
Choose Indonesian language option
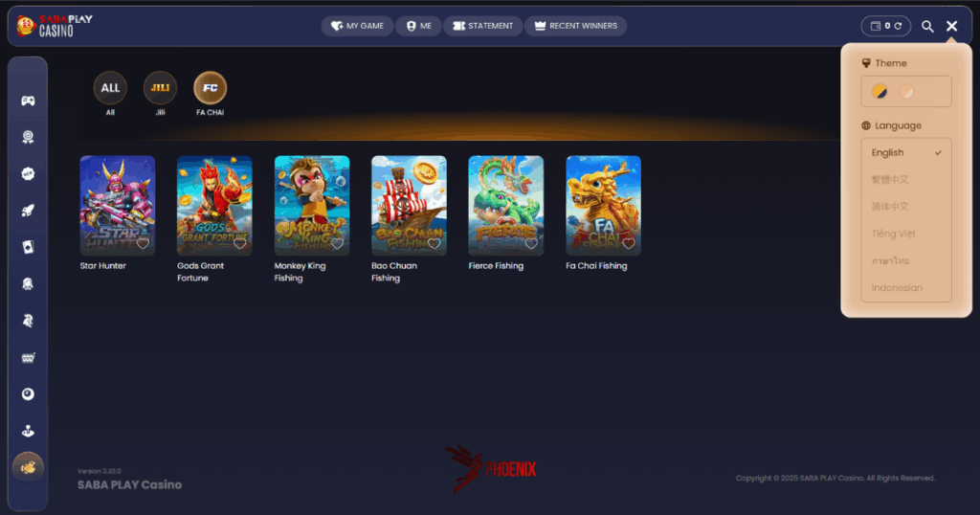click(x=906, y=287)
